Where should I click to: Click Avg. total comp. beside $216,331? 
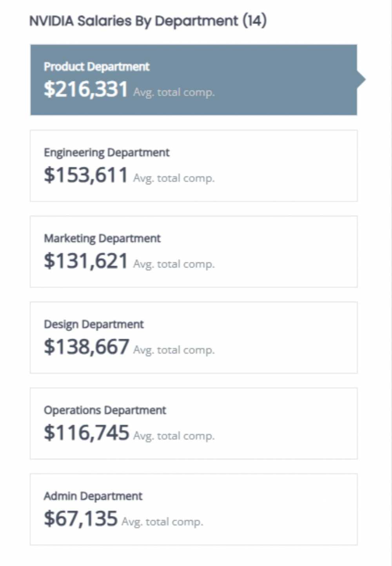click(174, 93)
